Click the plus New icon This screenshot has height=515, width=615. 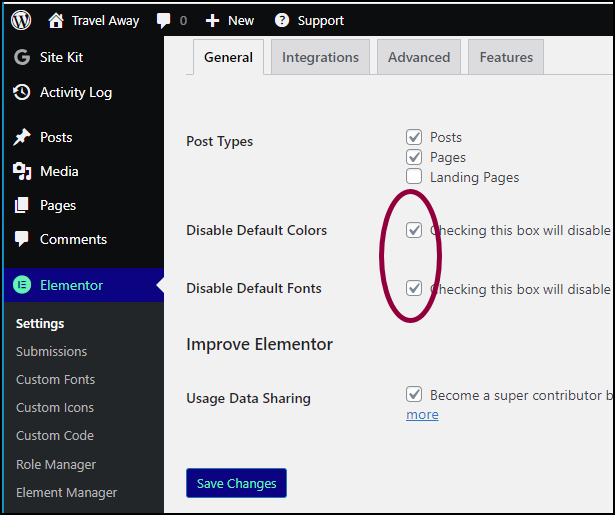[212, 21]
